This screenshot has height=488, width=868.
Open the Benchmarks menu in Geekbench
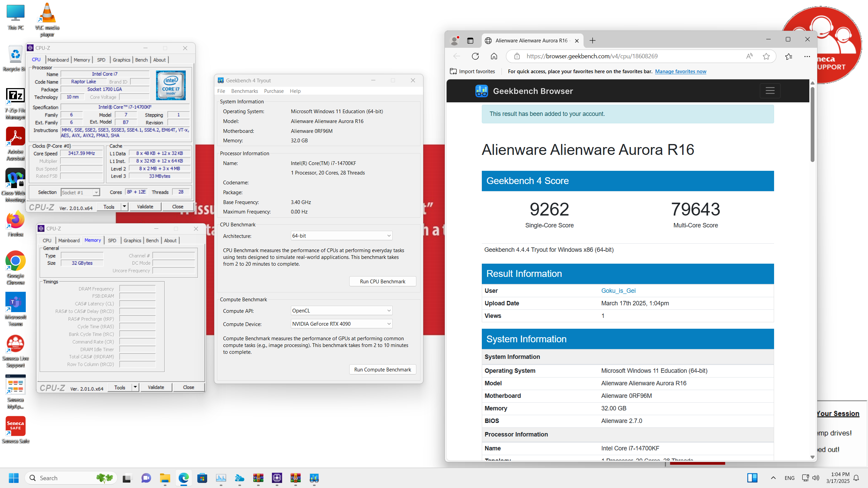244,91
